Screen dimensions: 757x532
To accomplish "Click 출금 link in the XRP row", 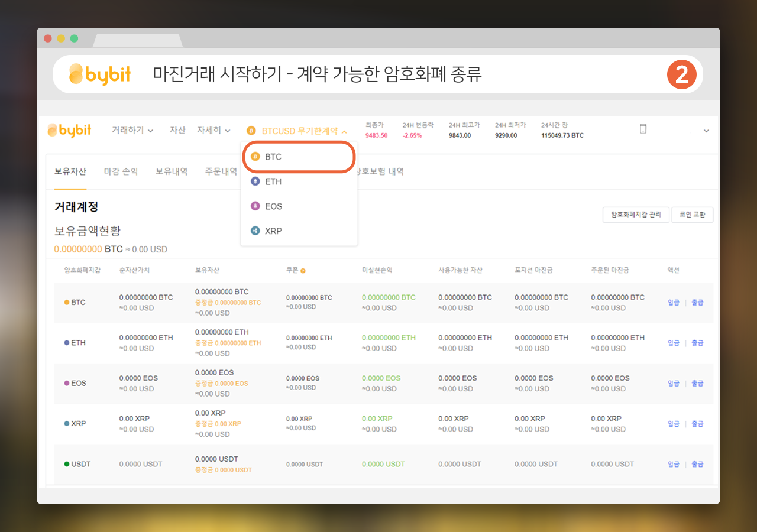I will point(697,424).
